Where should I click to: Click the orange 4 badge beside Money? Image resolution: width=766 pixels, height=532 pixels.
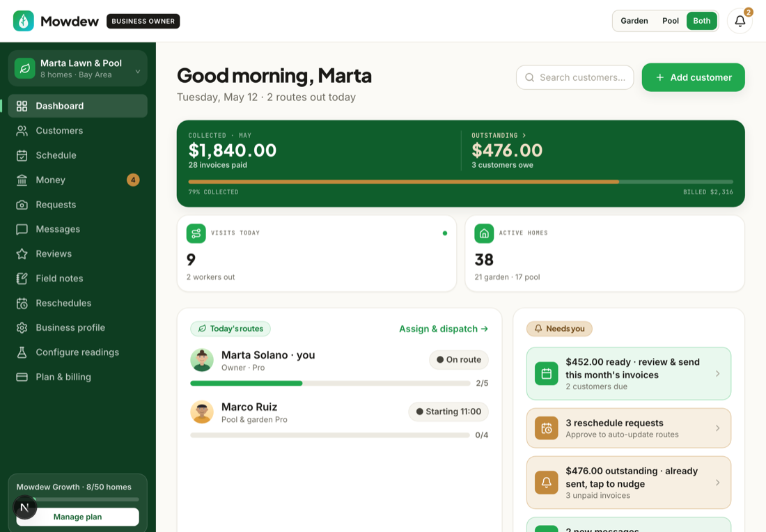pos(133,180)
